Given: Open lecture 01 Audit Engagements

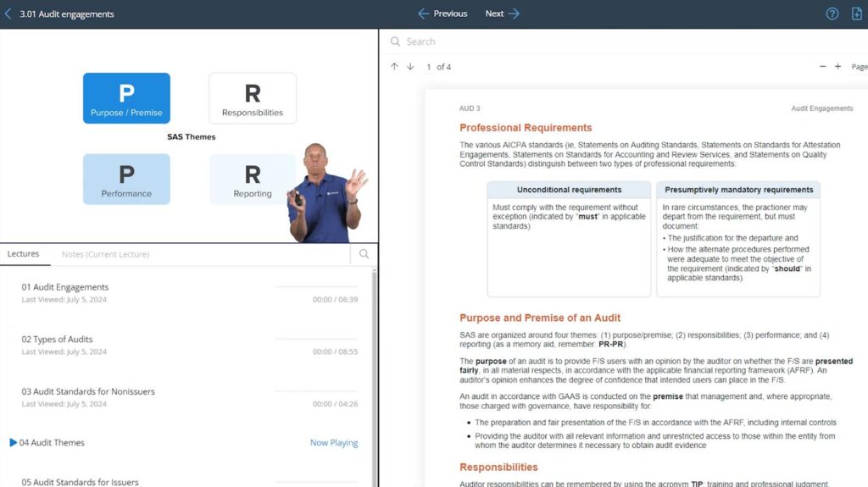Looking at the screenshot, I should point(65,287).
